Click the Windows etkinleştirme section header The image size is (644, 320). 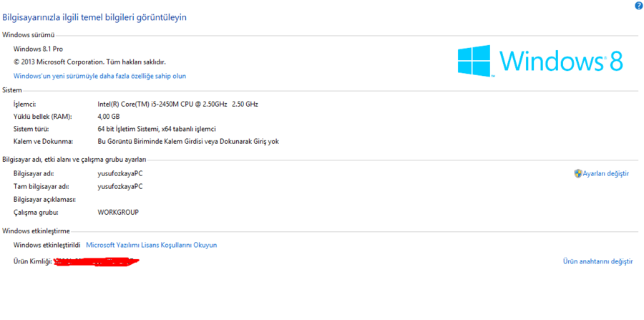point(36,231)
